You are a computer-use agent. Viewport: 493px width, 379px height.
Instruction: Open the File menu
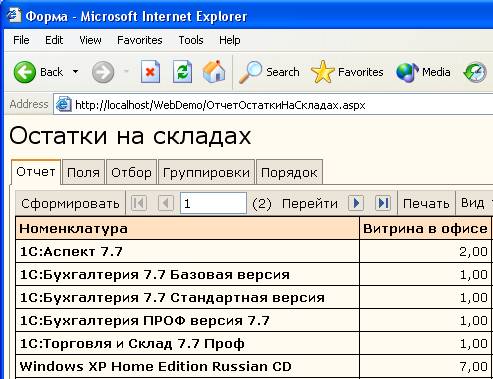21,40
